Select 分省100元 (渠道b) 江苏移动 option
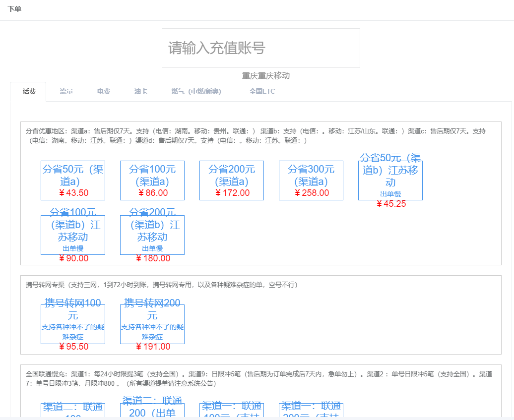 click(73, 235)
